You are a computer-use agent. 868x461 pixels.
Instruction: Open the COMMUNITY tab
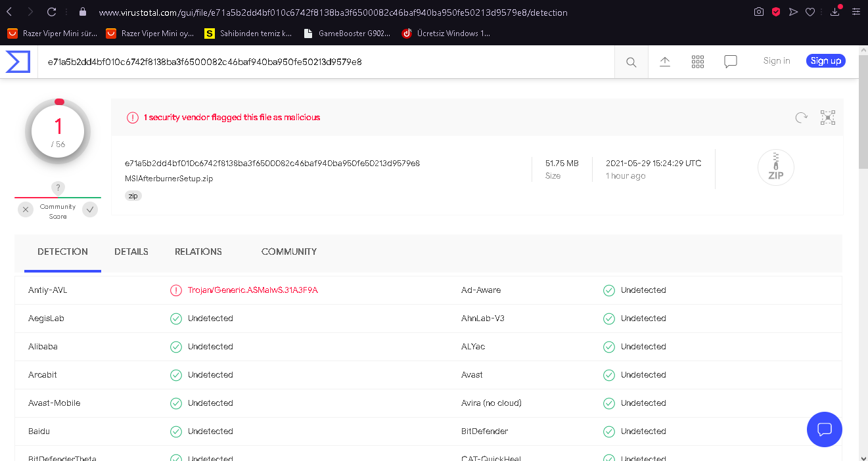(289, 252)
